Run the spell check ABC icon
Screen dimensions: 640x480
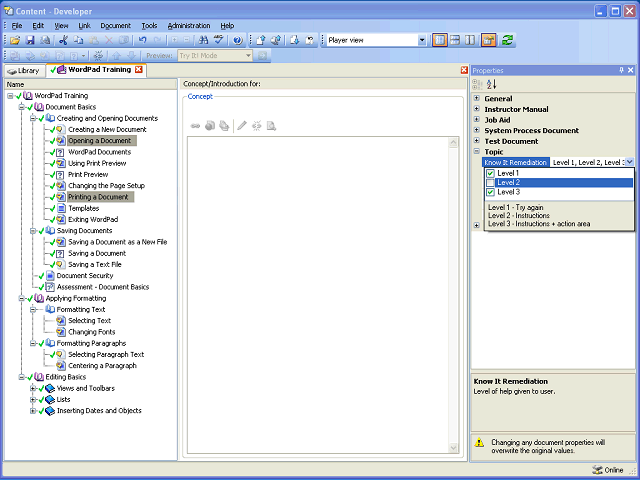coord(219,40)
